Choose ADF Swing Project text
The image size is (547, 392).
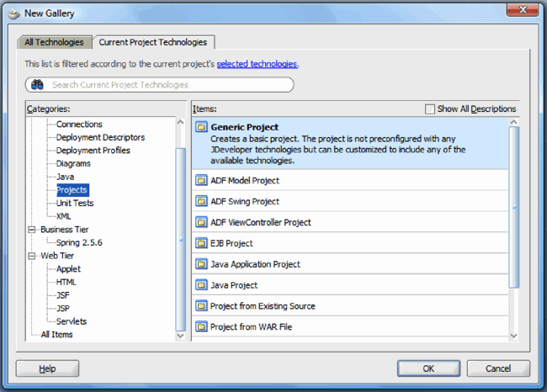click(x=245, y=202)
